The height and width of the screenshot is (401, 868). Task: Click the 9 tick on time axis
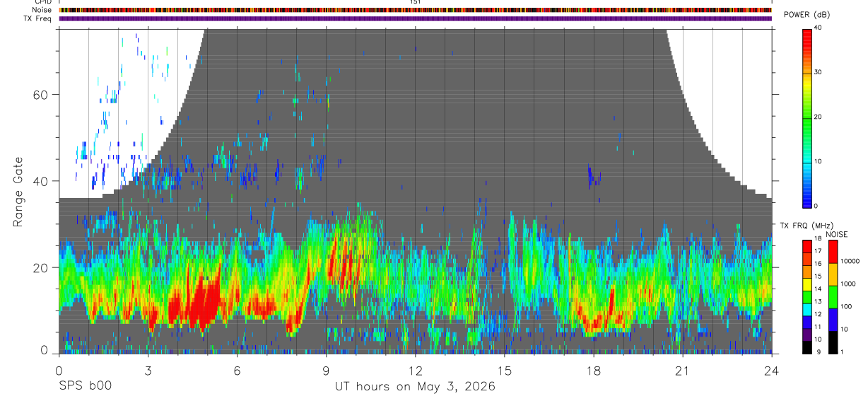[326, 370]
